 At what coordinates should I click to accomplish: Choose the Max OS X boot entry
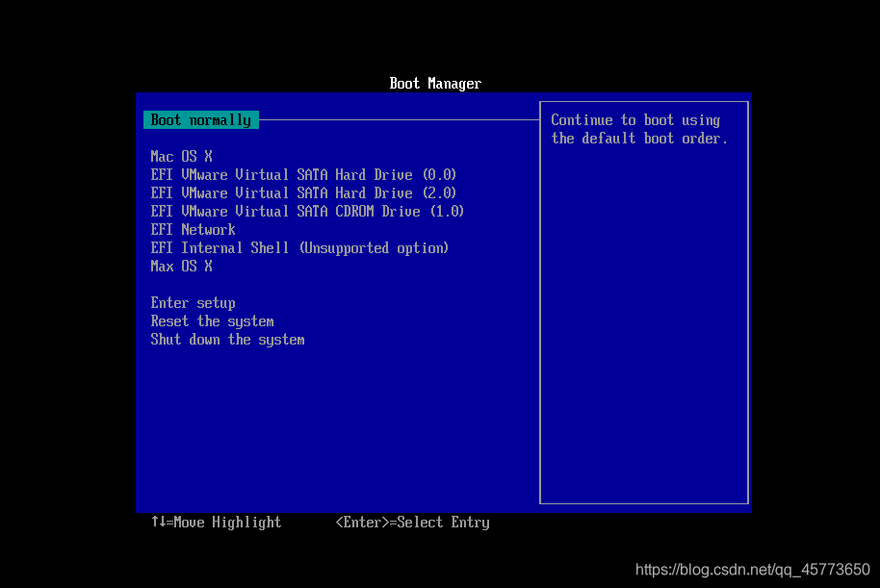click(181, 267)
